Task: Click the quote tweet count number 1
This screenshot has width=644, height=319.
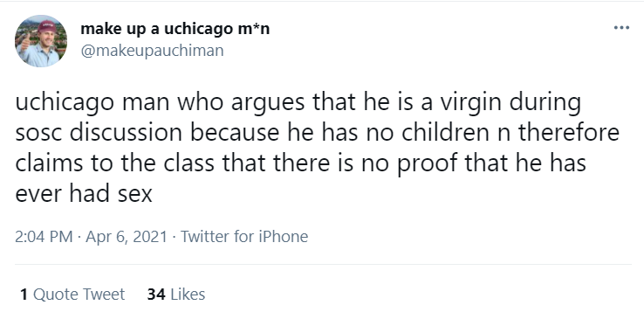Action: tap(24, 295)
